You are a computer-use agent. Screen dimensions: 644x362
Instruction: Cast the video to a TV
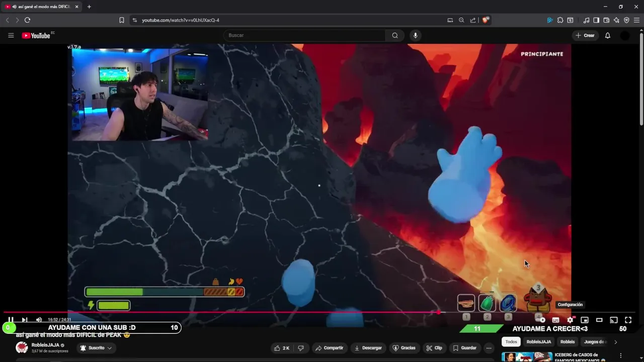tap(614, 320)
